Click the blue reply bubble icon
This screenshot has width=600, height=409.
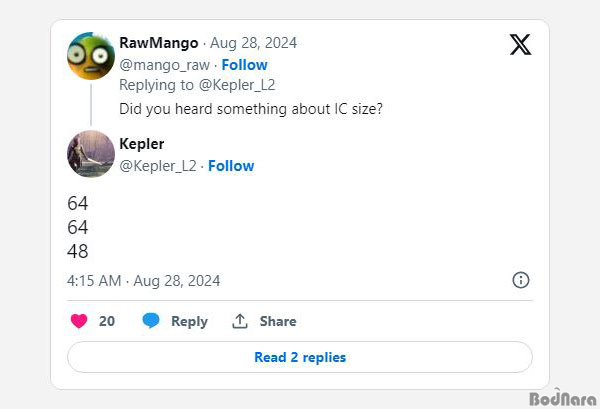(151, 321)
